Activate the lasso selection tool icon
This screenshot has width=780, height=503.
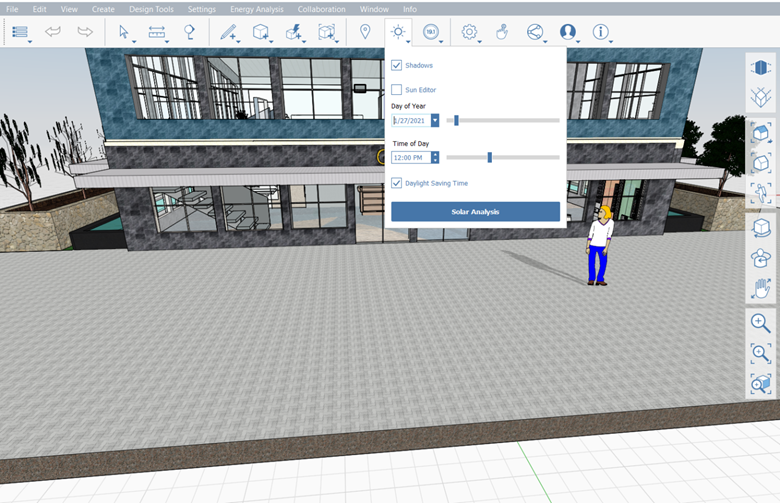[x=189, y=32]
